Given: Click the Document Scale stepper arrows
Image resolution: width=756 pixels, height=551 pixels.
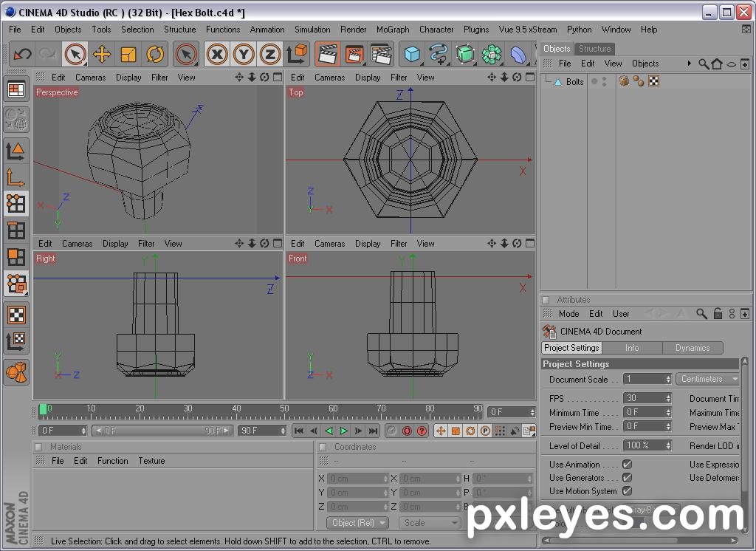Looking at the screenshot, I should [668, 379].
